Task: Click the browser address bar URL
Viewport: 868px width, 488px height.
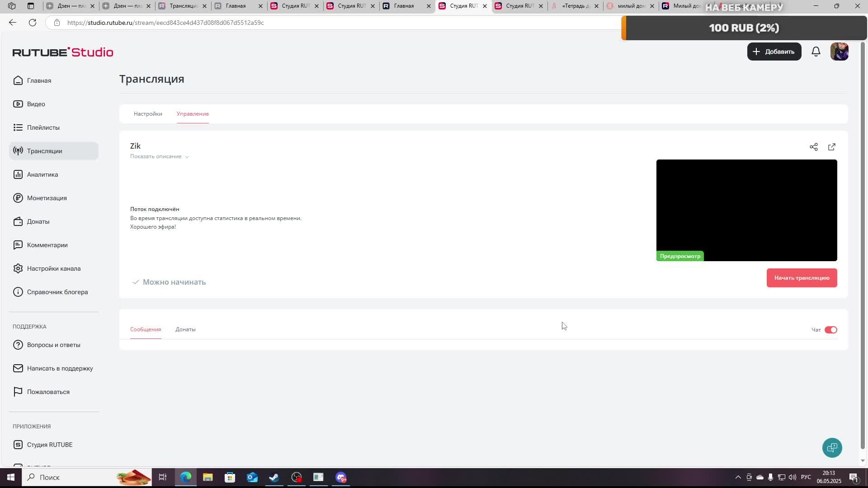Action: 165,23
